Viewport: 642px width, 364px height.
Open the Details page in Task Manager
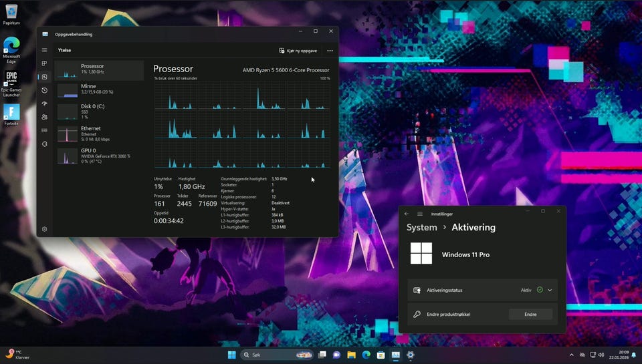44,130
